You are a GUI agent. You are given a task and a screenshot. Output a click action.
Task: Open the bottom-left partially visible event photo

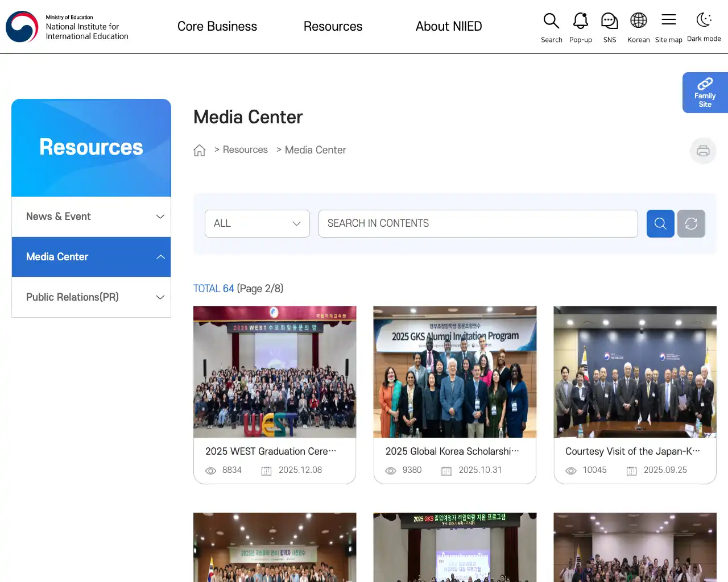tap(275, 547)
